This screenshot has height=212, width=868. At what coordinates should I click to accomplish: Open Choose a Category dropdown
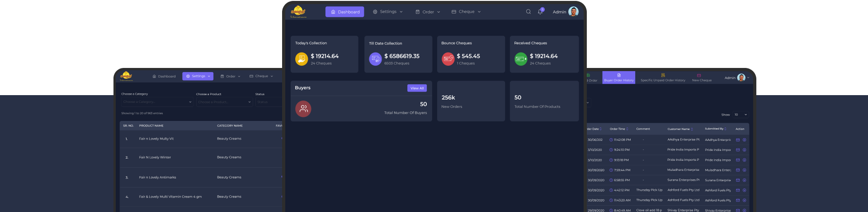pos(157,102)
